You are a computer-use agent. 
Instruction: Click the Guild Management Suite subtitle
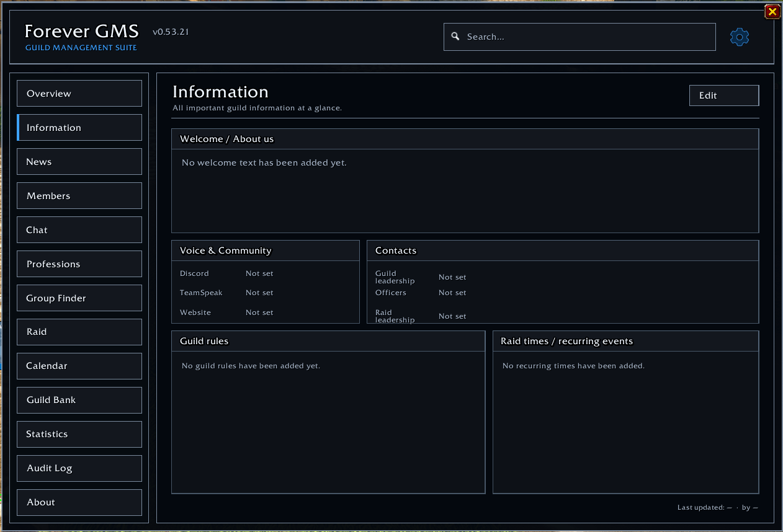tap(81, 48)
